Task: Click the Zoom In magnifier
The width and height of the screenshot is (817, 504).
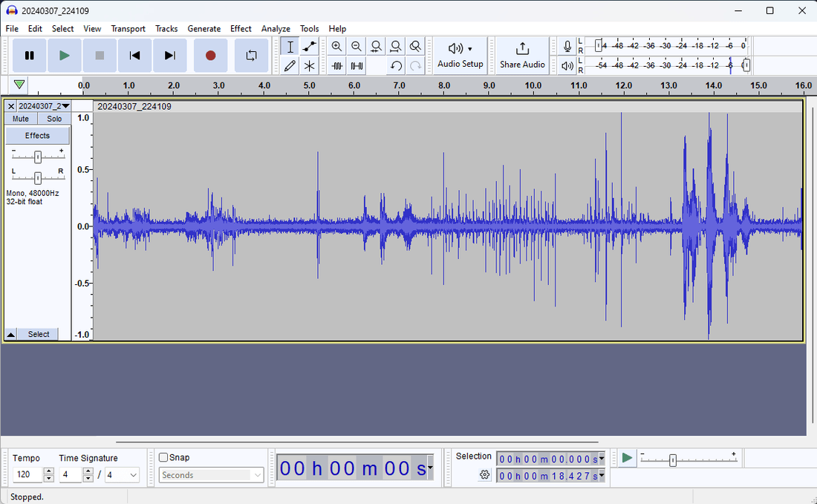Action: coord(336,47)
